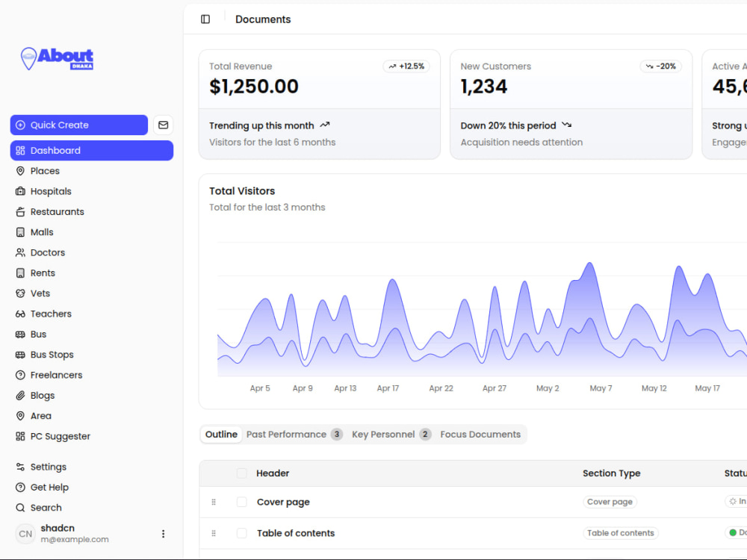Check the Table of contents row checkbox
747x560 pixels.
pos(242,533)
